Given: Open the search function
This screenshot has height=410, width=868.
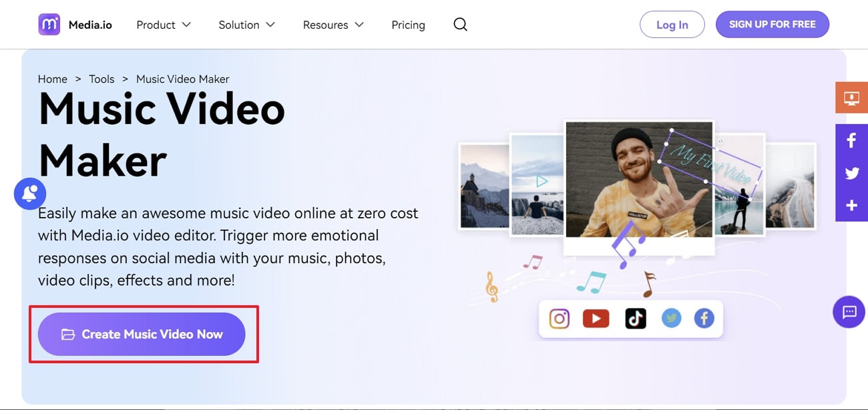Looking at the screenshot, I should (x=460, y=24).
